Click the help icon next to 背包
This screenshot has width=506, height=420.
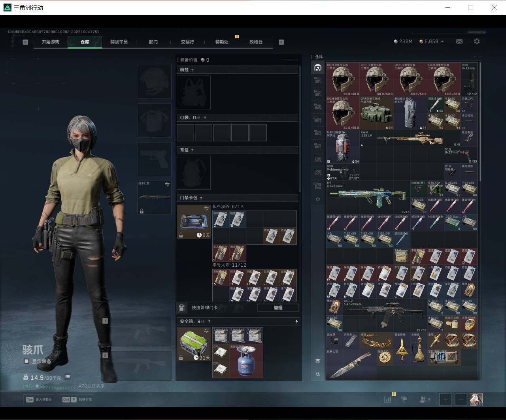click(x=193, y=150)
